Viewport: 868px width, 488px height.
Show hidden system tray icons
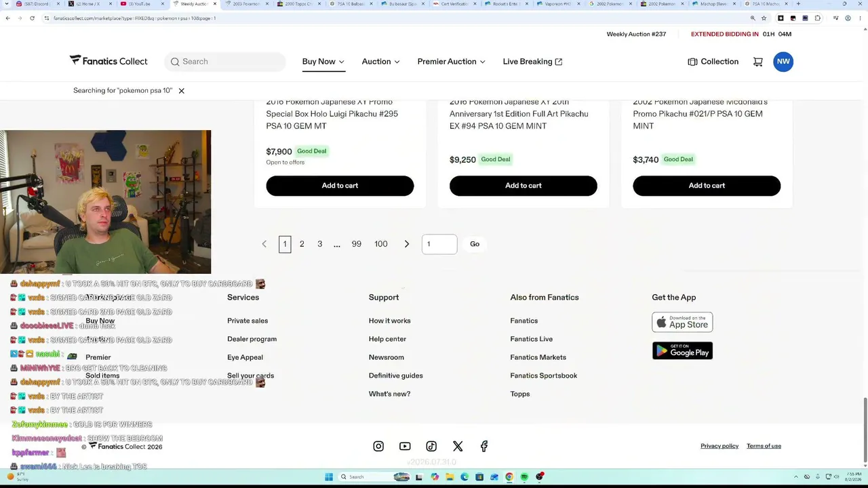[795, 477]
